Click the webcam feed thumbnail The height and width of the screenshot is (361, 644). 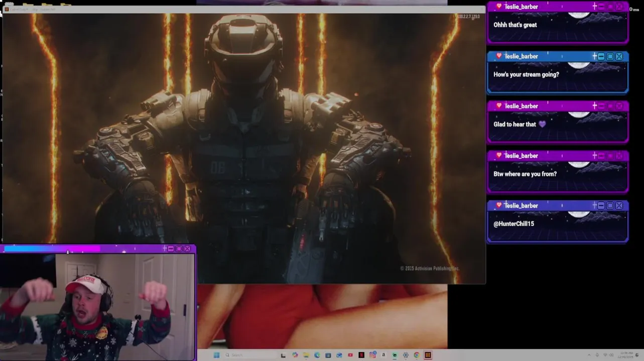[97, 307]
